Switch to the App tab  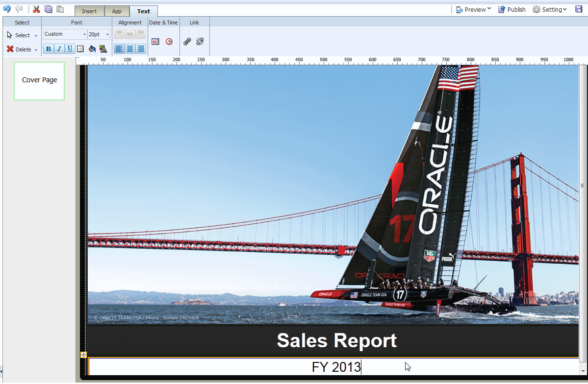coord(117,11)
